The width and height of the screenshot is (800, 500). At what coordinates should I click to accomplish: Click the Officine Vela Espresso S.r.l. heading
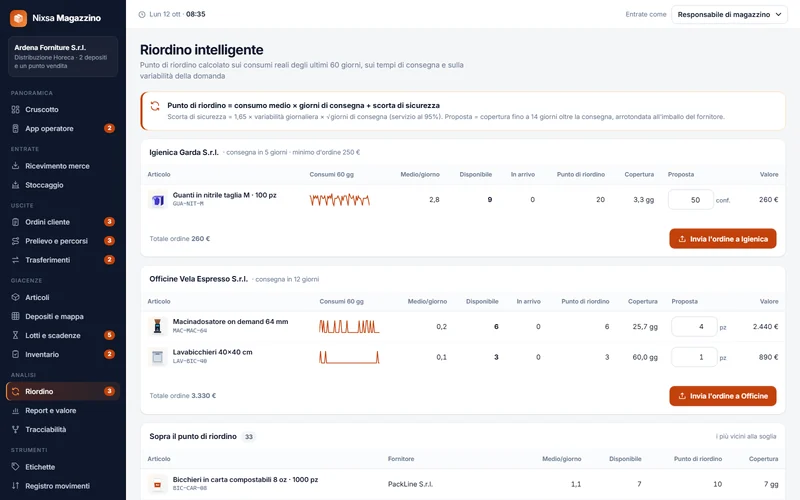198,279
